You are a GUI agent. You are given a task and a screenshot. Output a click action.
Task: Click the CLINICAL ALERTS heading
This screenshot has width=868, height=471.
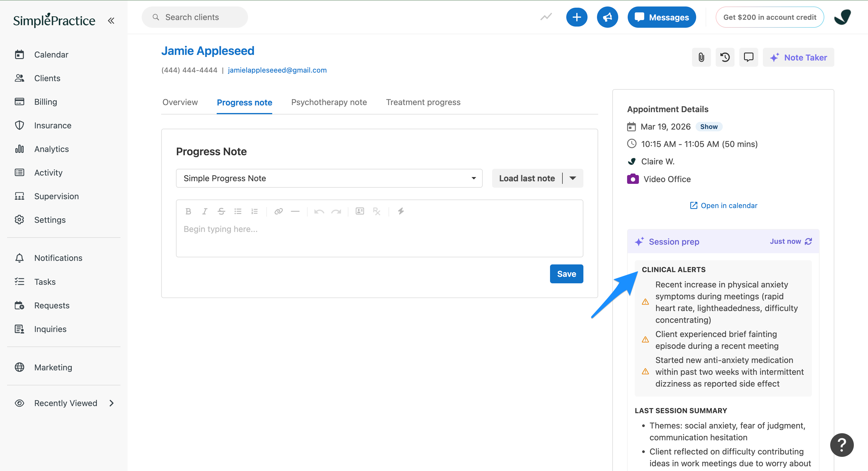click(x=673, y=269)
